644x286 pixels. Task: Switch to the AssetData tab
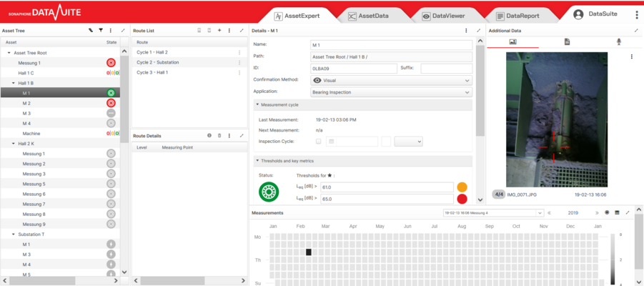click(373, 15)
